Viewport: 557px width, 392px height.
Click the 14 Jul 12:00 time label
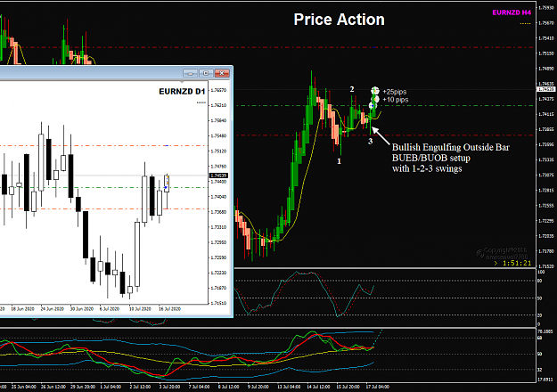318,387
